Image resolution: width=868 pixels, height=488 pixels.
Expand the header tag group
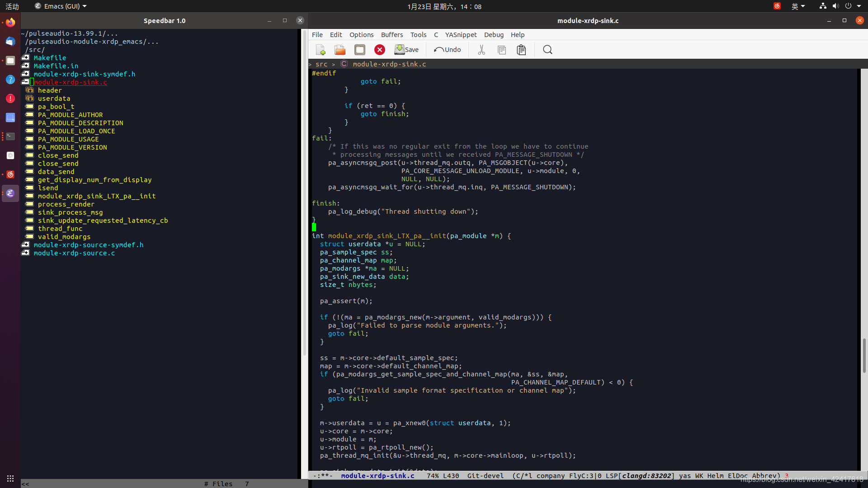point(30,90)
